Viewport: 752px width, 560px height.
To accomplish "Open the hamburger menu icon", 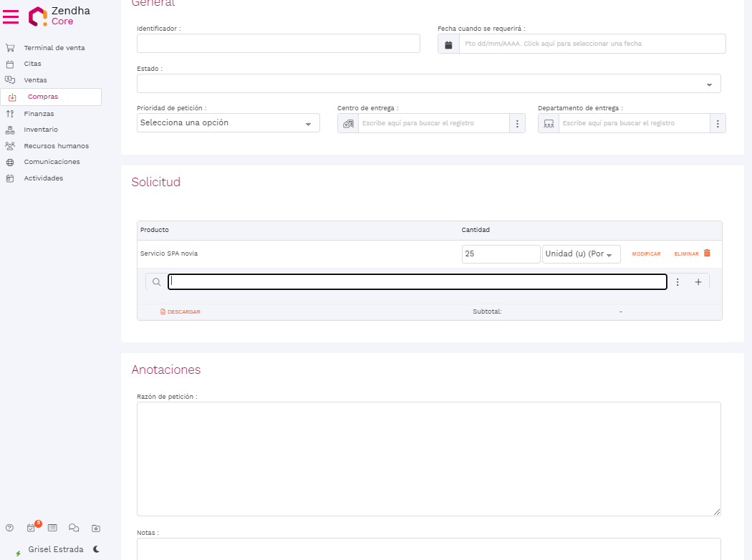I will click(x=11, y=16).
